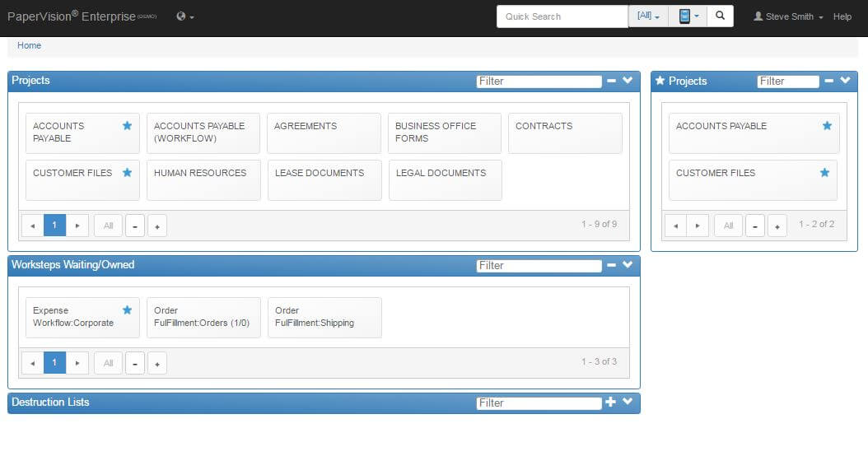Expand Destruction Lists panel with the plus icon

610,402
